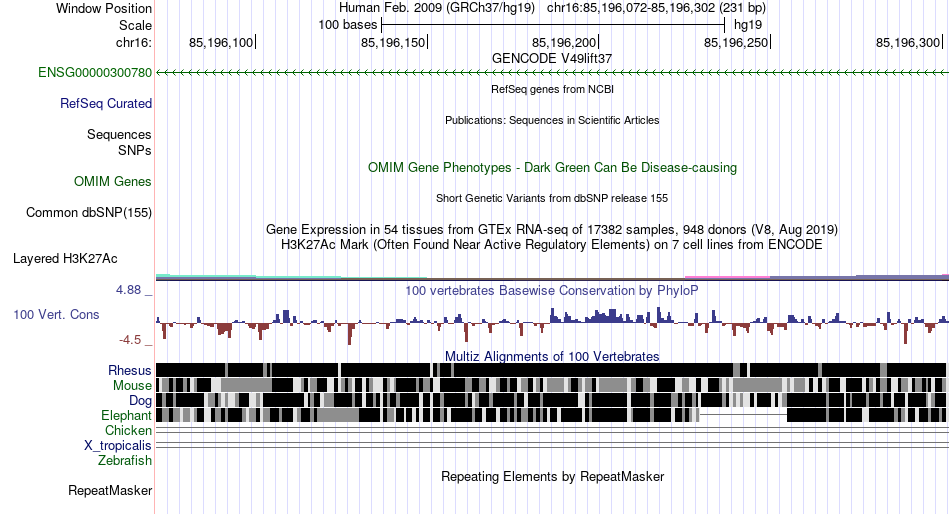Select the Sequences track label
950x514 pixels.
[x=119, y=135]
